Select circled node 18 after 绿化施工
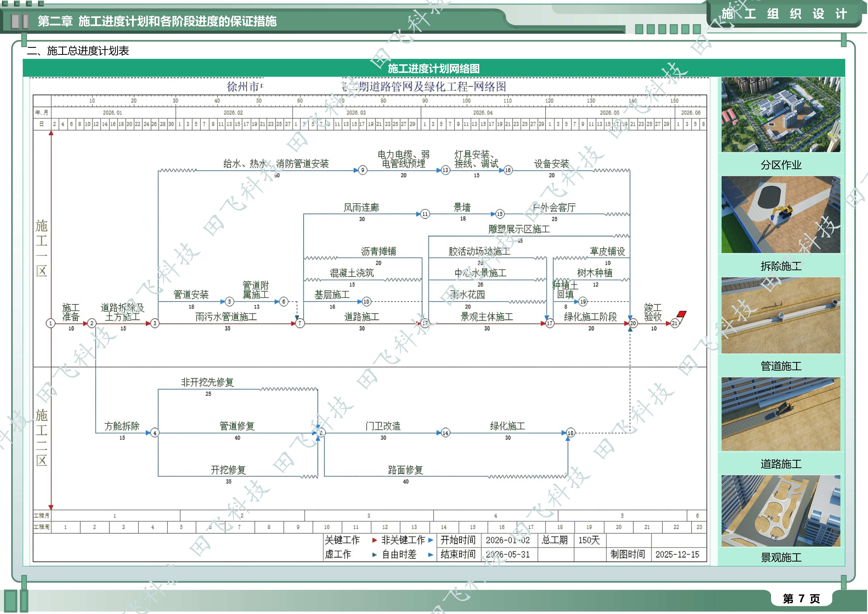Image resolution: width=868 pixels, height=614 pixels. [x=570, y=433]
